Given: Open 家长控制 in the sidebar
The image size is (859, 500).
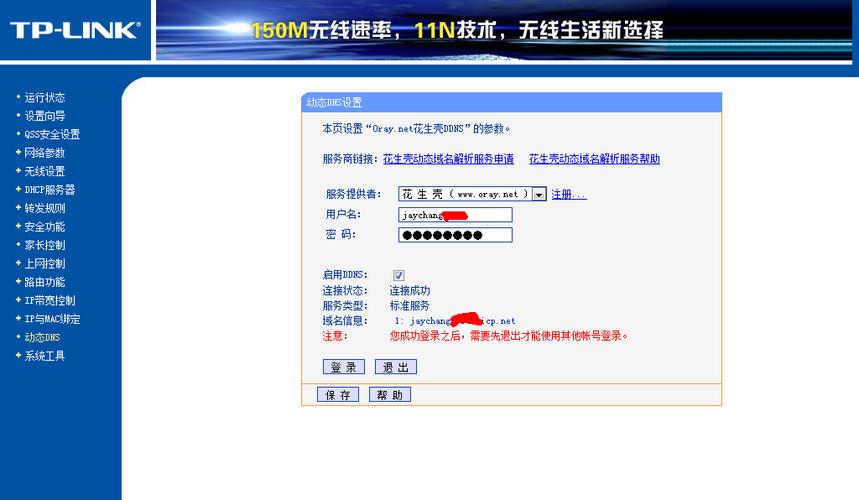Looking at the screenshot, I should 44,245.
